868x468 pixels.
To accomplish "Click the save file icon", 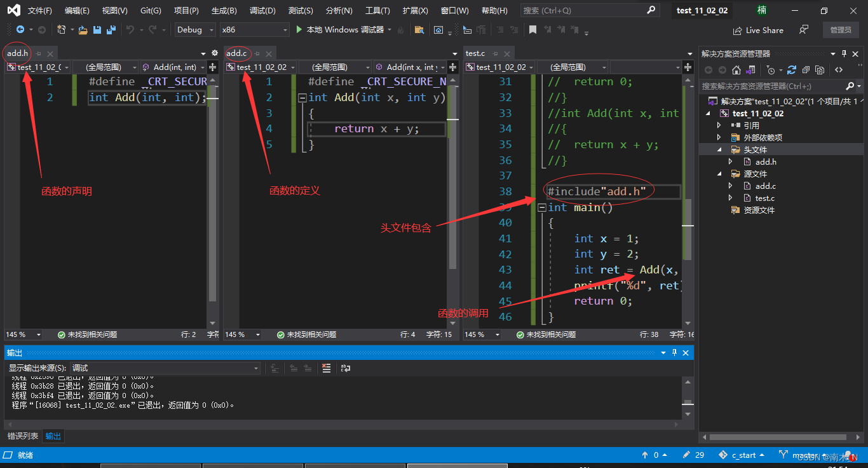I will tap(97, 29).
